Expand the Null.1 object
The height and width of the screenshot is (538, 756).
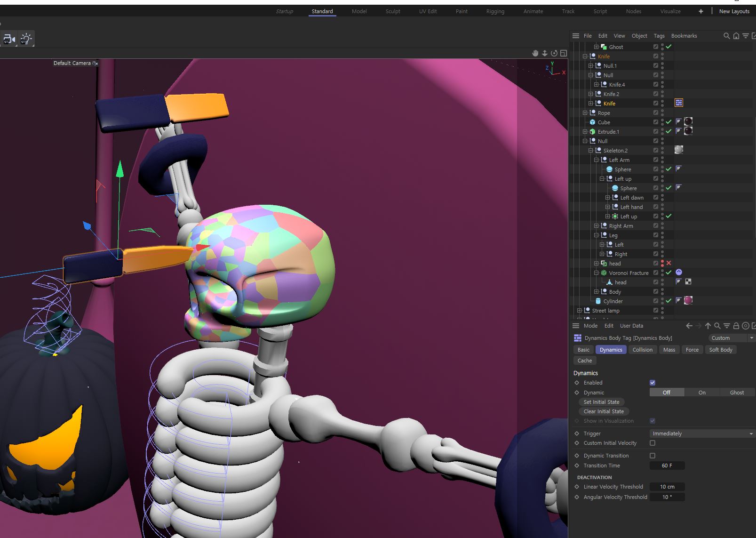pos(591,65)
